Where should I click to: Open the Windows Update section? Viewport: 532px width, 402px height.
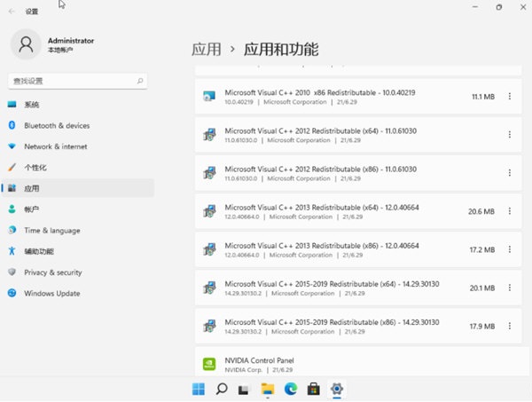51,294
